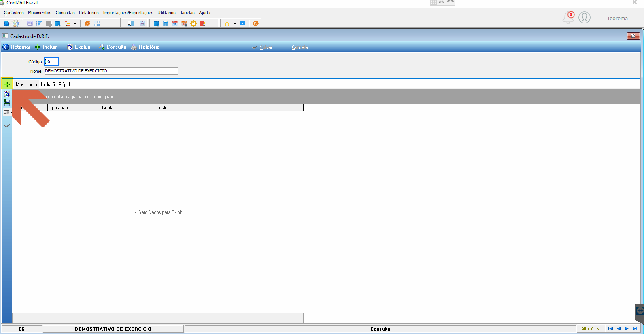Viewport: 644px width, 334px height.
Task: Open the grid layout dropdown in sidebar
Action: (x=7, y=112)
